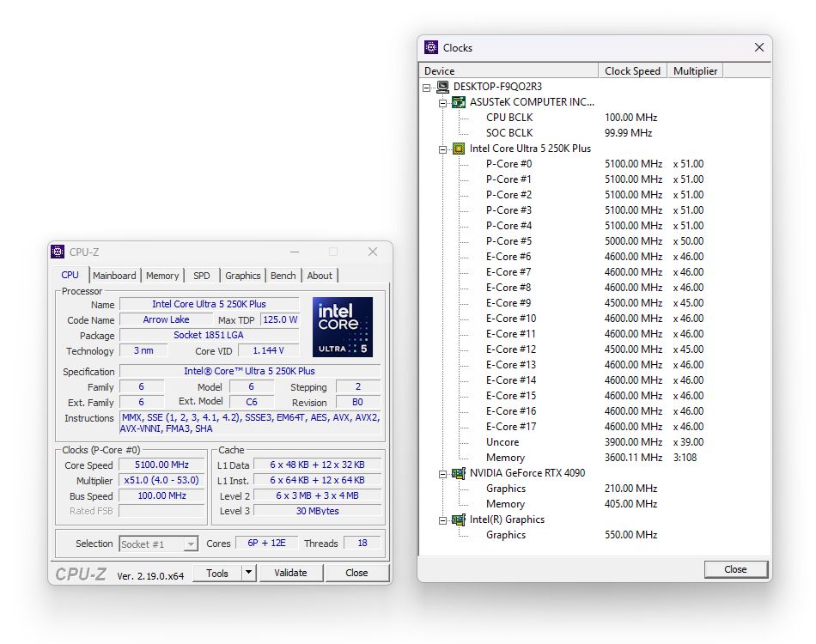Click the processor Name field value
The width and height of the screenshot is (816, 644).
click(210, 304)
